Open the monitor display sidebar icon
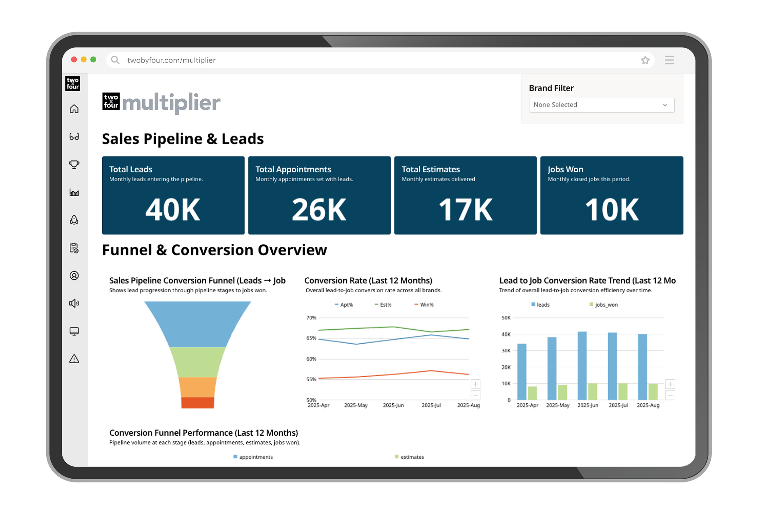The height and width of the screenshot is (532, 764). click(x=74, y=331)
